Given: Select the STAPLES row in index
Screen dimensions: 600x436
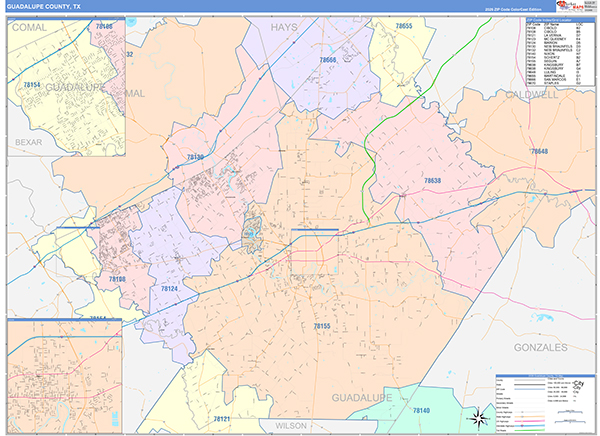Looking at the screenshot, I should (554, 83).
